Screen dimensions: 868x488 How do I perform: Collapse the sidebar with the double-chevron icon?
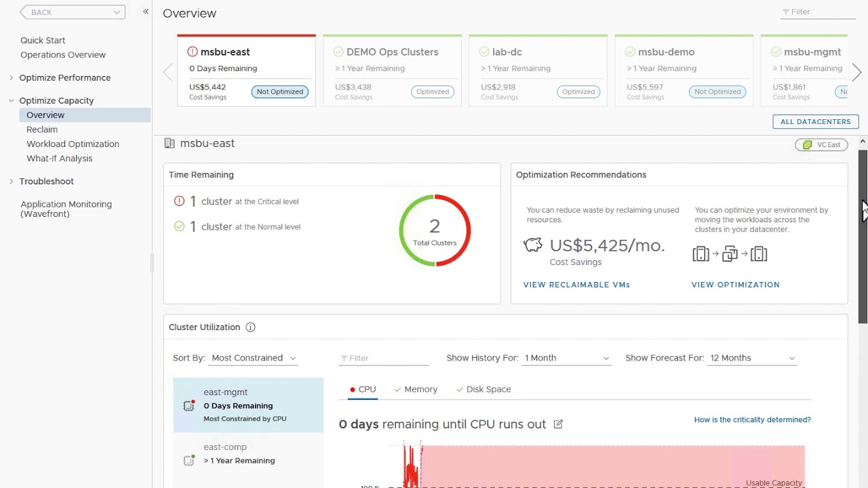pyautogui.click(x=144, y=12)
